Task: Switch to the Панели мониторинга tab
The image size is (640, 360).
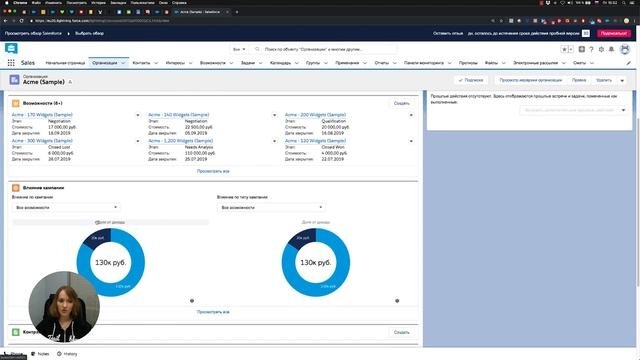Action: click(x=424, y=63)
